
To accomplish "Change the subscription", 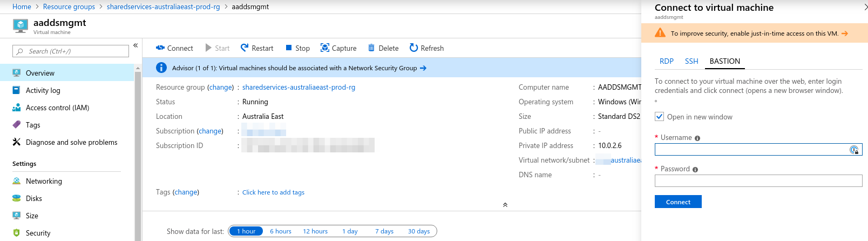I will click(210, 131).
